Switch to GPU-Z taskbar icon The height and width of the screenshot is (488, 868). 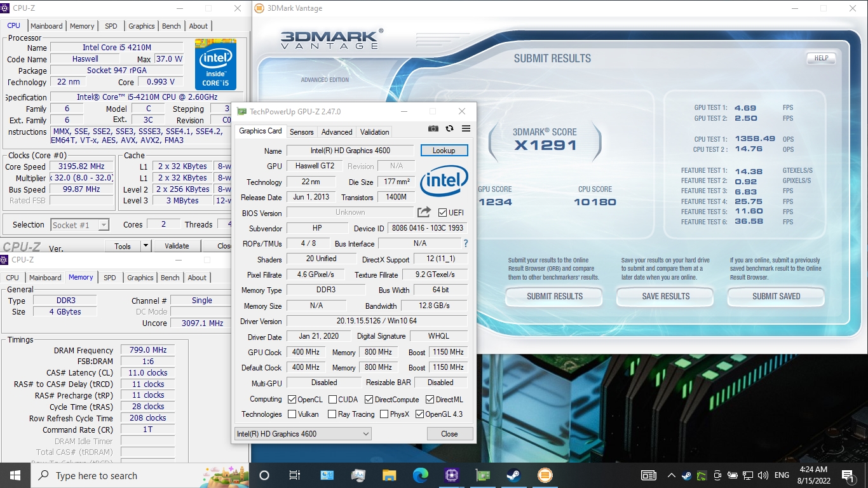[483, 475]
